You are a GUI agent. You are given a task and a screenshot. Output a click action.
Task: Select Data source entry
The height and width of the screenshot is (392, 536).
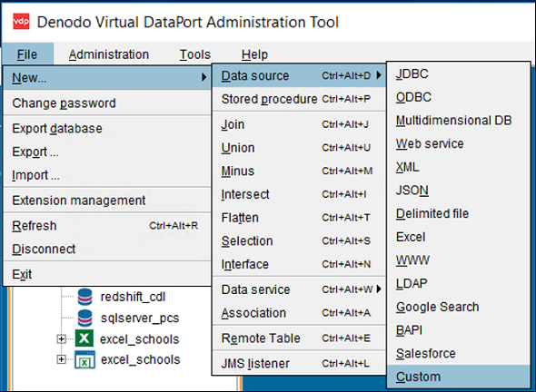tap(299, 75)
